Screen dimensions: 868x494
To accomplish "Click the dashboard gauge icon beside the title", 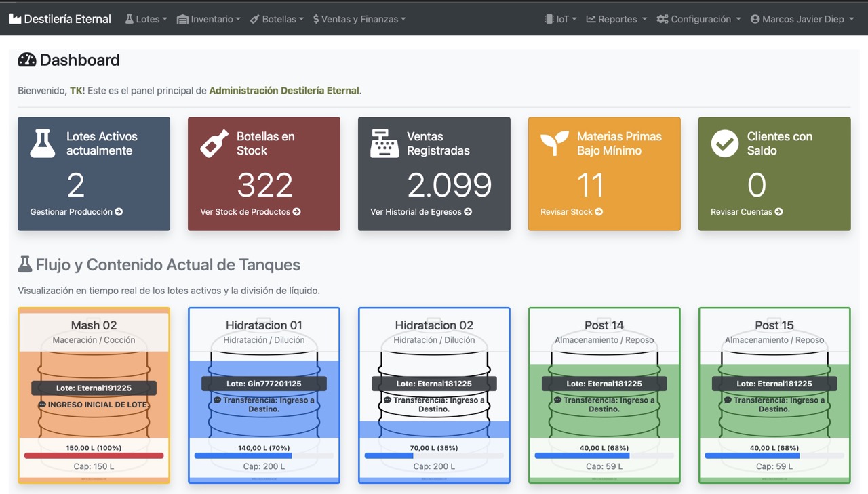I will tap(26, 60).
